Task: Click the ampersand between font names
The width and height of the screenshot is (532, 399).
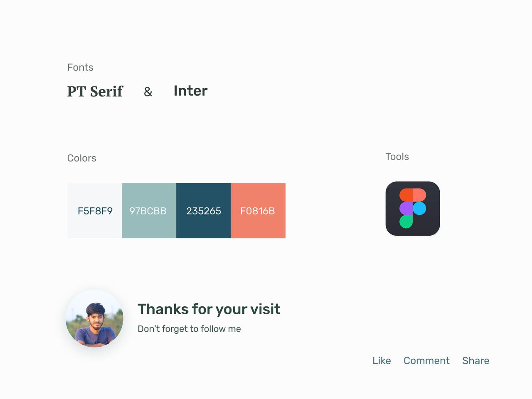Action: pyautogui.click(x=148, y=92)
